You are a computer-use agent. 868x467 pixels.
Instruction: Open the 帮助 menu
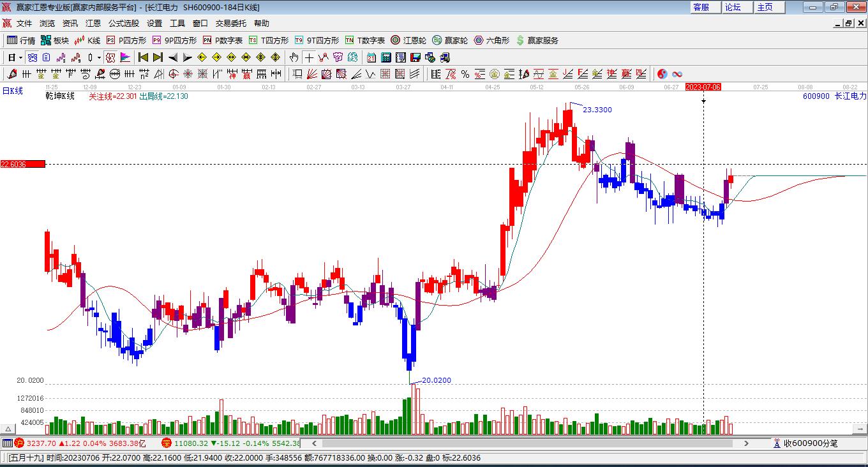(262, 24)
